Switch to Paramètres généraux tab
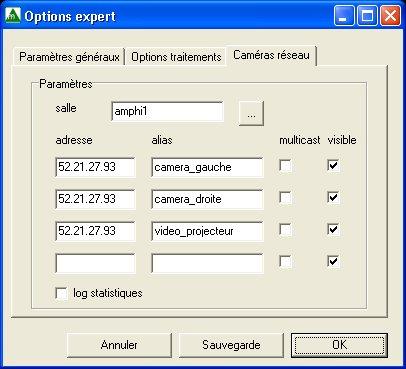The height and width of the screenshot is (369, 406). point(69,56)
